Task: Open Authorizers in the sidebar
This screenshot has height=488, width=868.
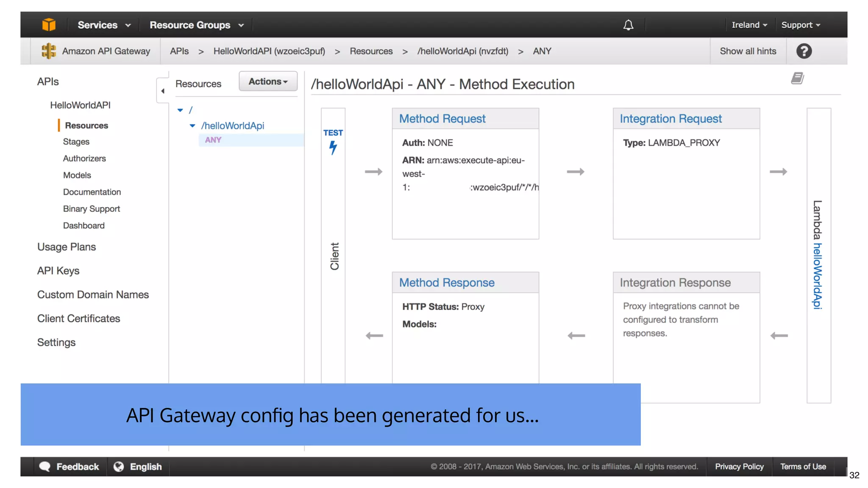Action: 84,158
